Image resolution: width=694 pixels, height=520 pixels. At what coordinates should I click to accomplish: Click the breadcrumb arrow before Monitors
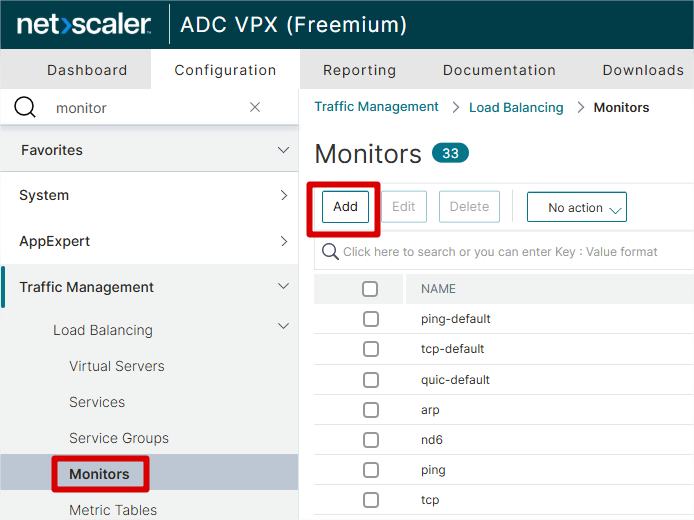point(581,107)
